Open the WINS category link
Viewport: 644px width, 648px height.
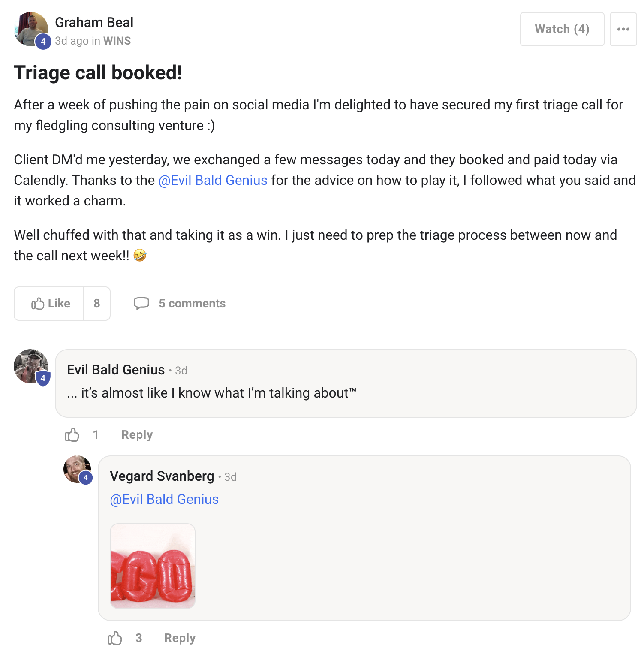click(117, 41)
